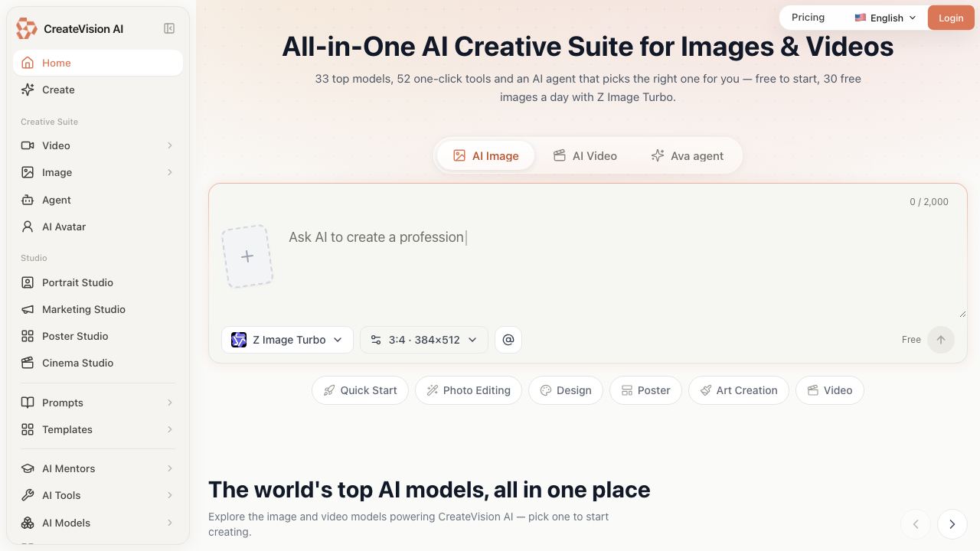
Task: Select the Video category chip
Action: click(830, 390)
